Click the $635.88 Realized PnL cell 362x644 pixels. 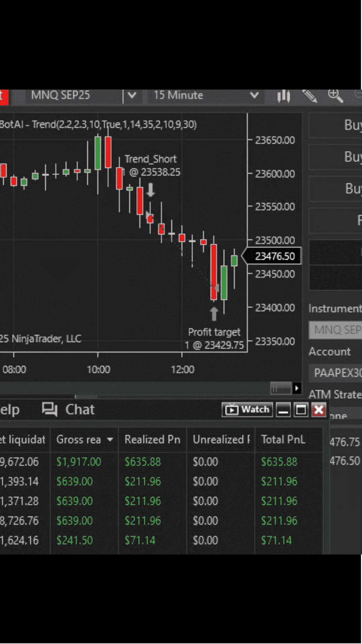143,462
